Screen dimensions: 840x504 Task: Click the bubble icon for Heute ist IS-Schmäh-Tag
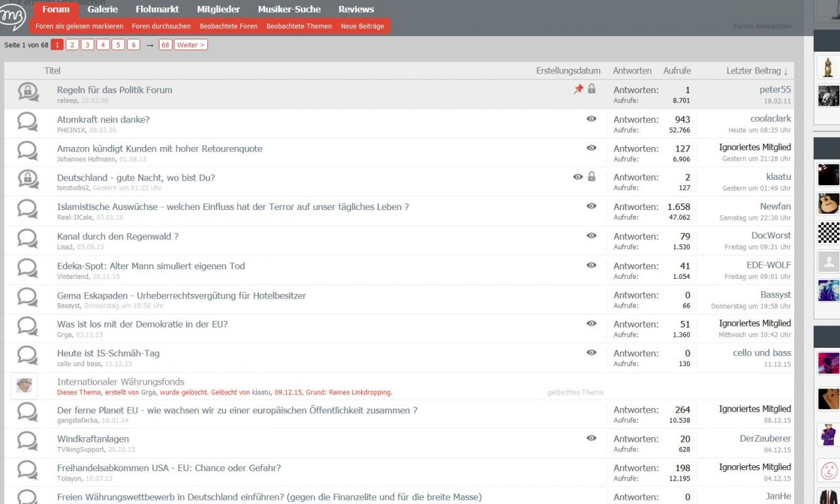pyautogui.click(x=28, y=355)
